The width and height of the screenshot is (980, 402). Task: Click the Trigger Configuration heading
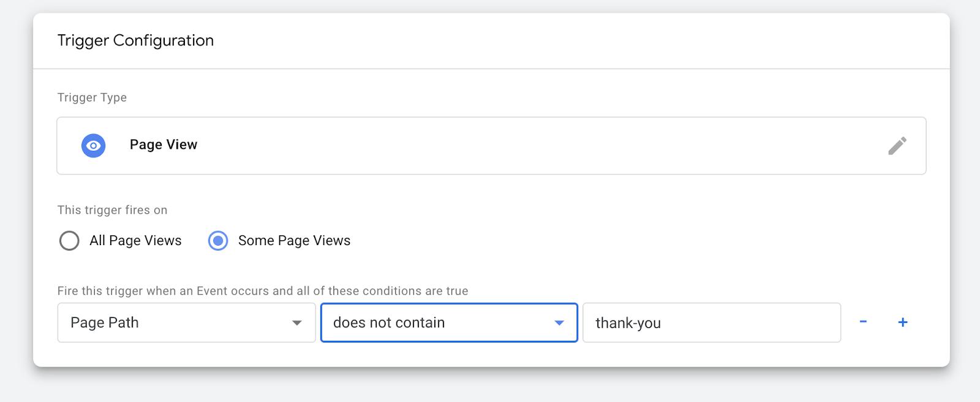click(x=135, y=40)
